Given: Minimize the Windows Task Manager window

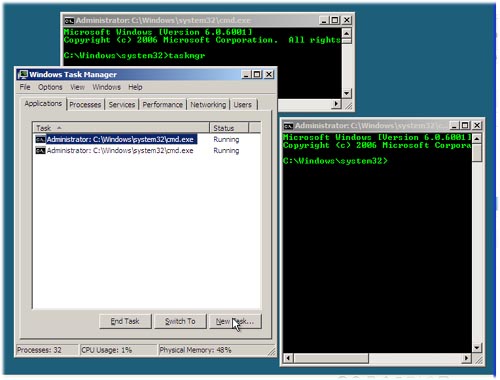Looking at the screenshot, I should click(x=246, y=74).
